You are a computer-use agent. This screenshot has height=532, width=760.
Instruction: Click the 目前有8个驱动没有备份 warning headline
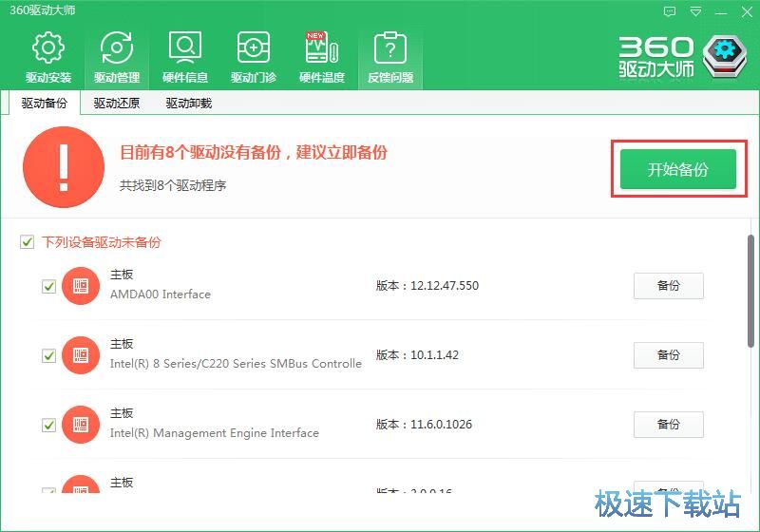254,153
